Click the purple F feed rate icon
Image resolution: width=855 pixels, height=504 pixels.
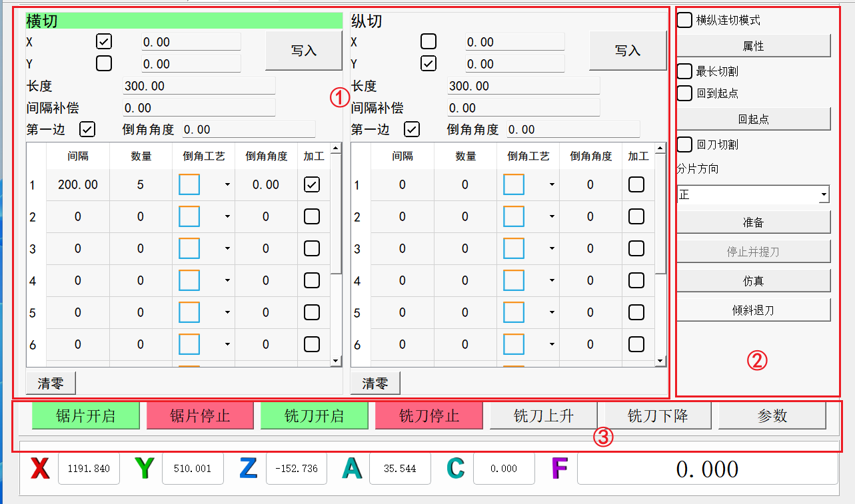point(559,469)
